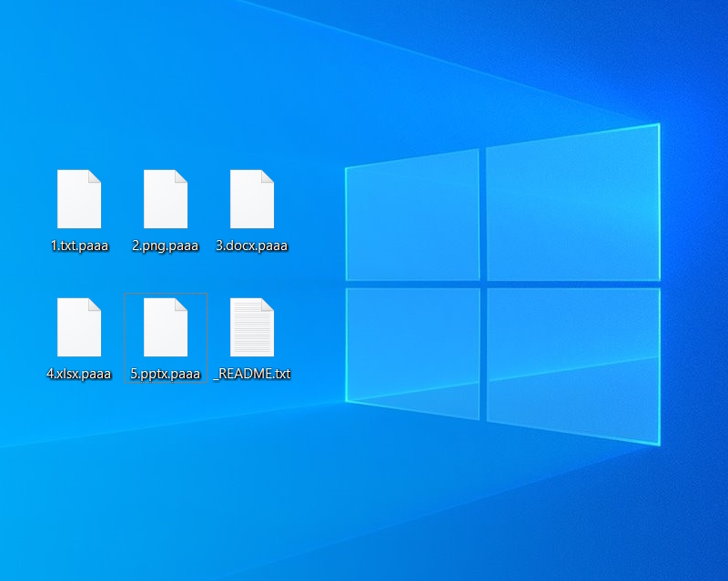Click the "1.txt.paaa" filename label
728x581 pixels.
click(x=79, y=245)
